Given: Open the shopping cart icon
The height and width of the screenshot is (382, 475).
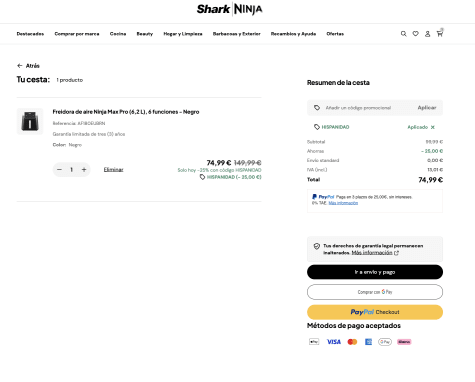Looking at the screenshot, I should click(440, 33).
